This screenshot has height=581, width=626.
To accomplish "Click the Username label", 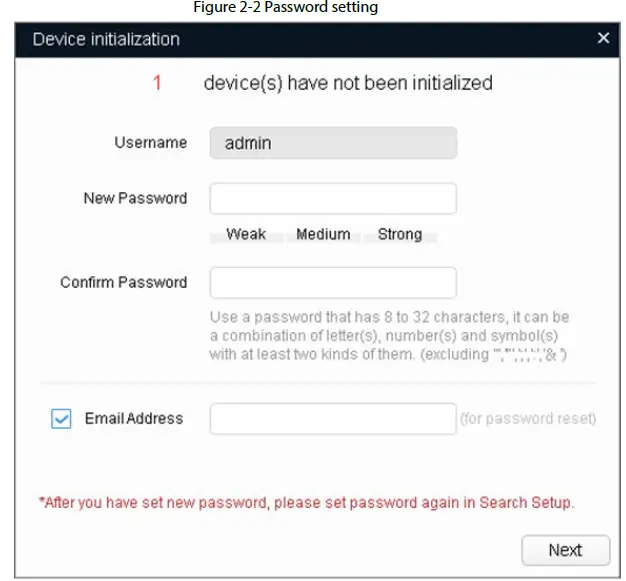I will pyautogui.click(x=150, y=143).
